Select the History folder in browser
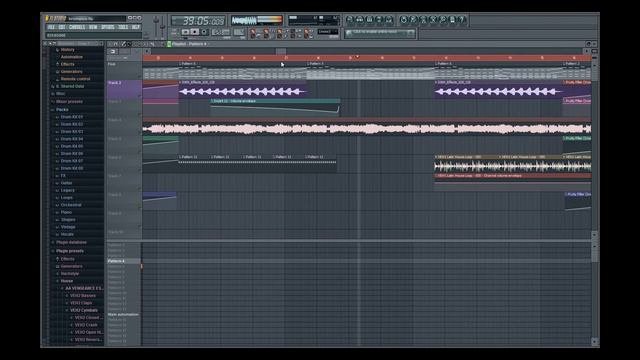The image size is (640, 360). pos(67,50)
